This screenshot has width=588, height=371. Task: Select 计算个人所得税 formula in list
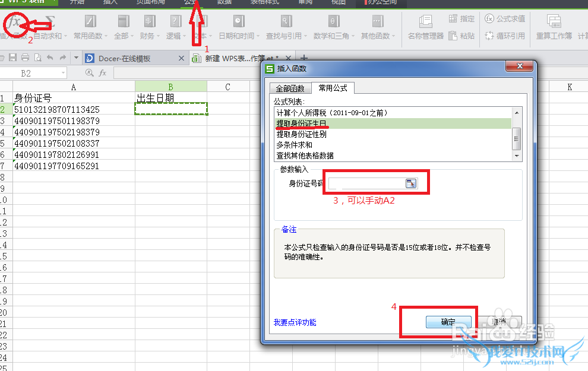tap(393, 113)
